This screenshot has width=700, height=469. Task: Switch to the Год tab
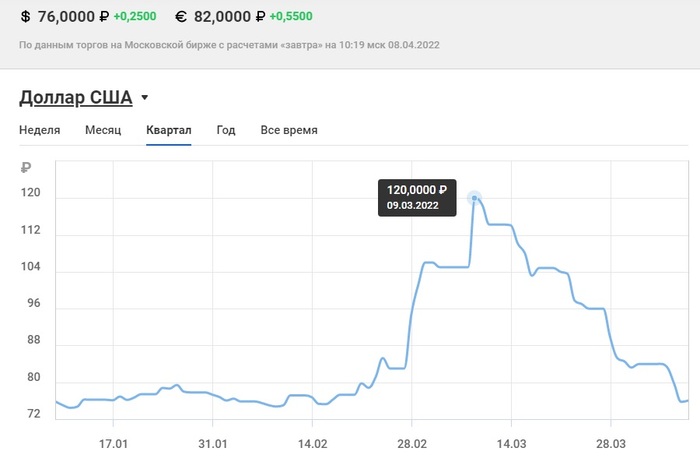click(226, 130)
